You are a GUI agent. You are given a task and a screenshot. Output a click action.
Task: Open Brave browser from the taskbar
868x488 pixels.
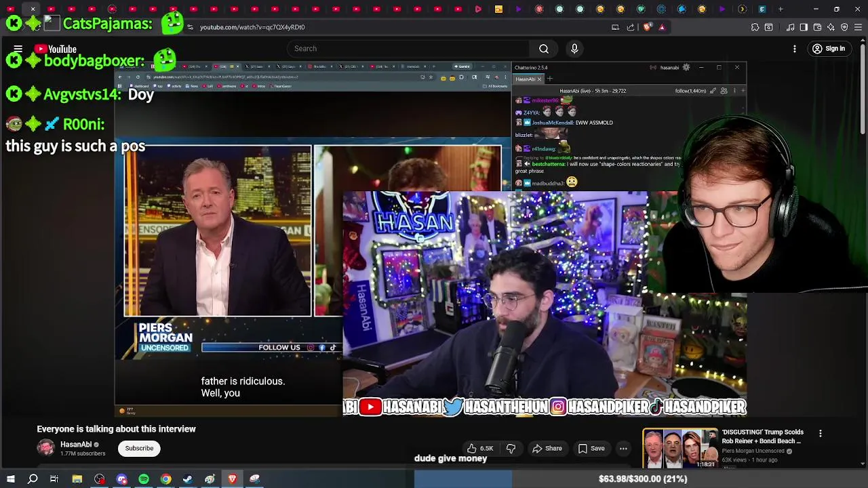click(232, 479)
